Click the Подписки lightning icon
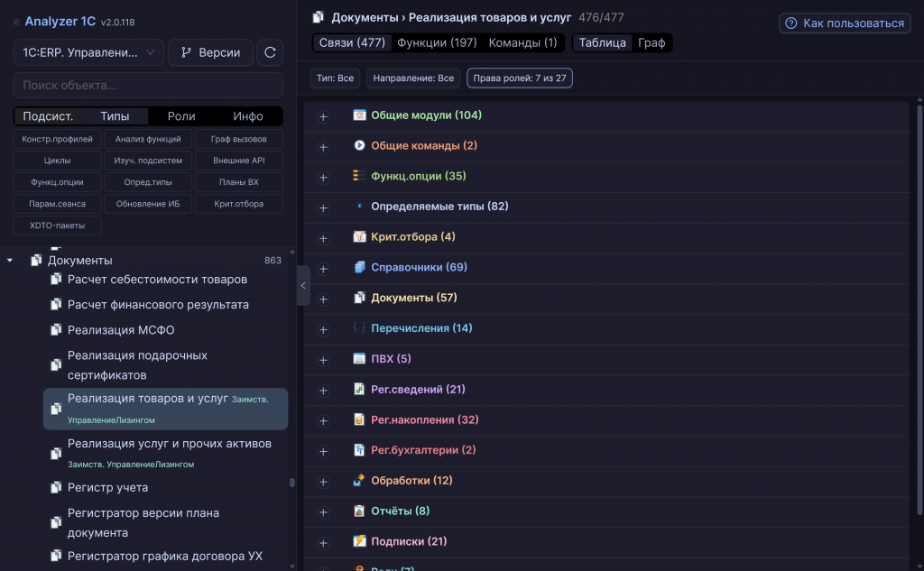924x571 pixels. (x=359, y=541)
